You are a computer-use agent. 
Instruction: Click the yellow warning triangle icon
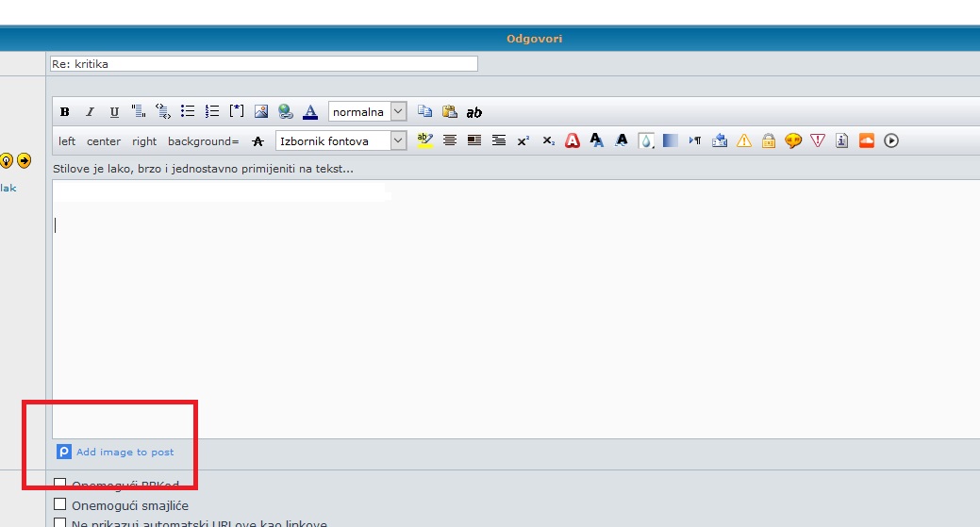(x=744, y=140)
